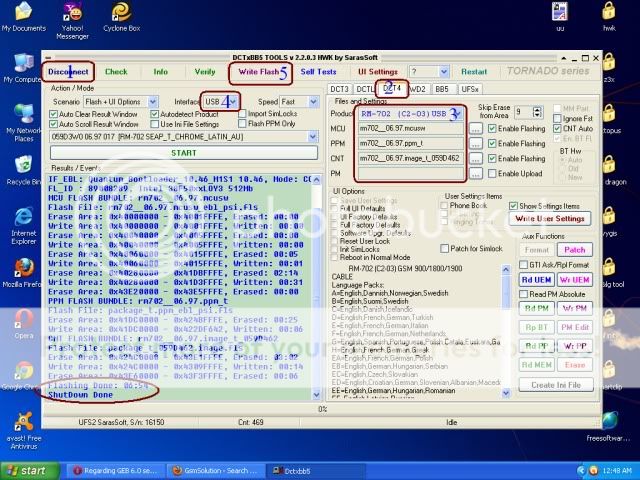Switch to DCTL tab
This screenshot has height=480, width=640.
[x=365, y=89]
